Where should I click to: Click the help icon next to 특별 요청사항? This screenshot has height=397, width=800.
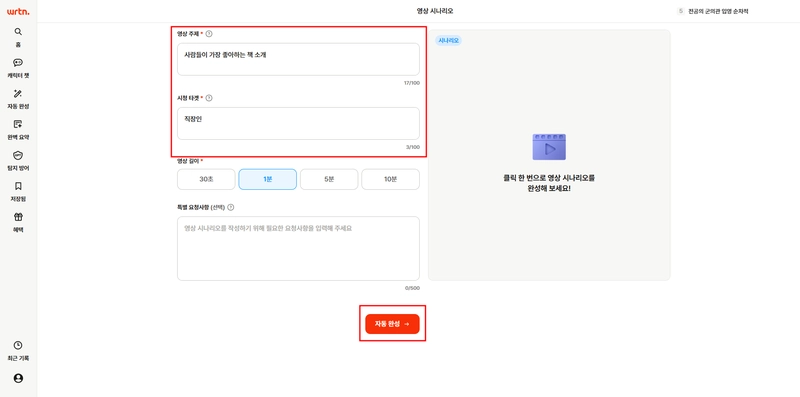click(x=231, y=207)
